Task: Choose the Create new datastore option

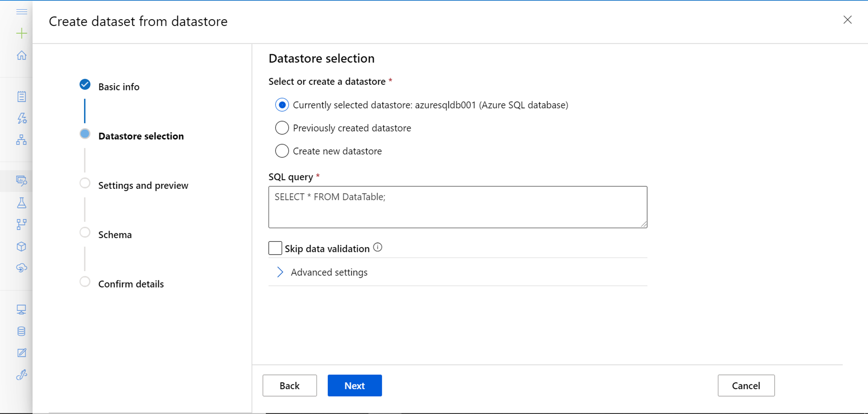Action: coord(282,151)
